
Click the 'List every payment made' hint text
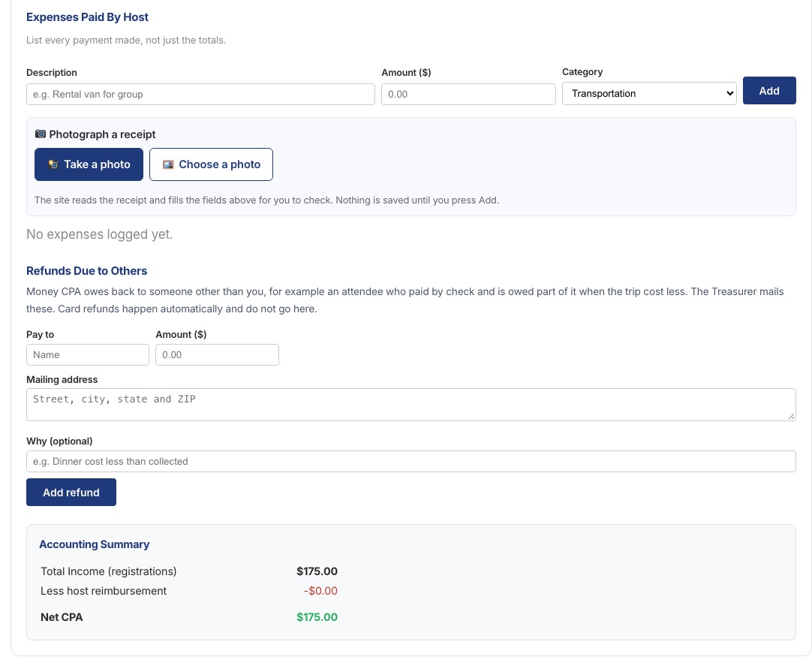click(126, 41)
